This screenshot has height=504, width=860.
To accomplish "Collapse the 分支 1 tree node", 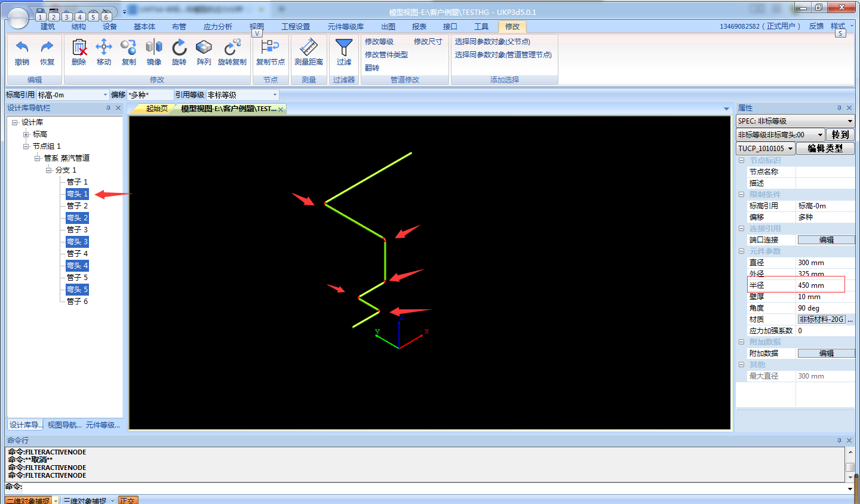I will click(x=49, y=170).
